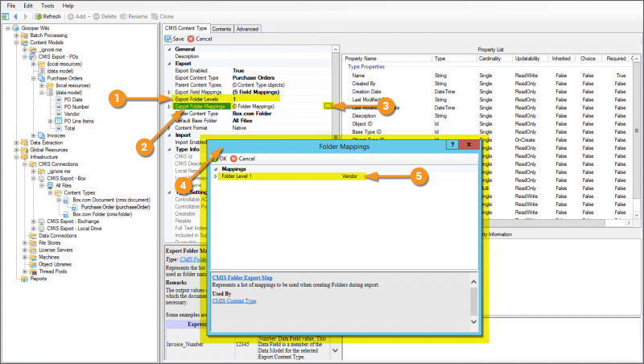This screenshot has width=644, height=364.
Task: Click the Type Properties group header
Action: [x=366, y=67]
